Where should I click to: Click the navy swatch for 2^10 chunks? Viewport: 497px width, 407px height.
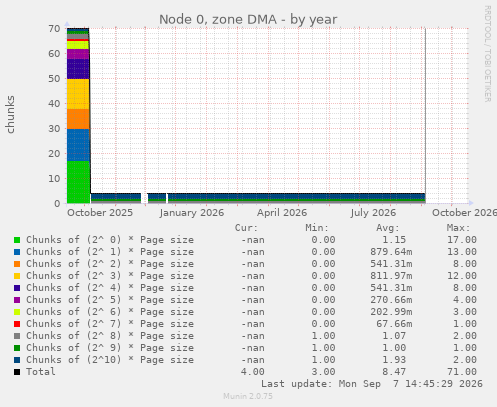tap(17, 360)
